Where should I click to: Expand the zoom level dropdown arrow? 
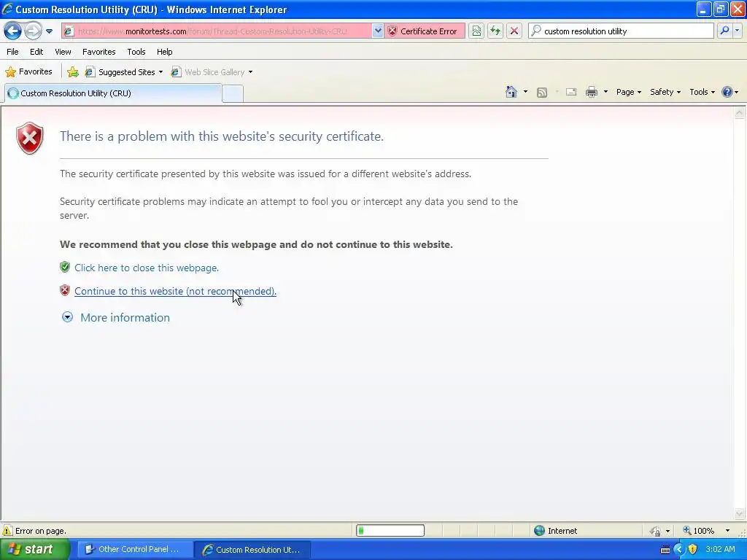[x=727, y=531]
